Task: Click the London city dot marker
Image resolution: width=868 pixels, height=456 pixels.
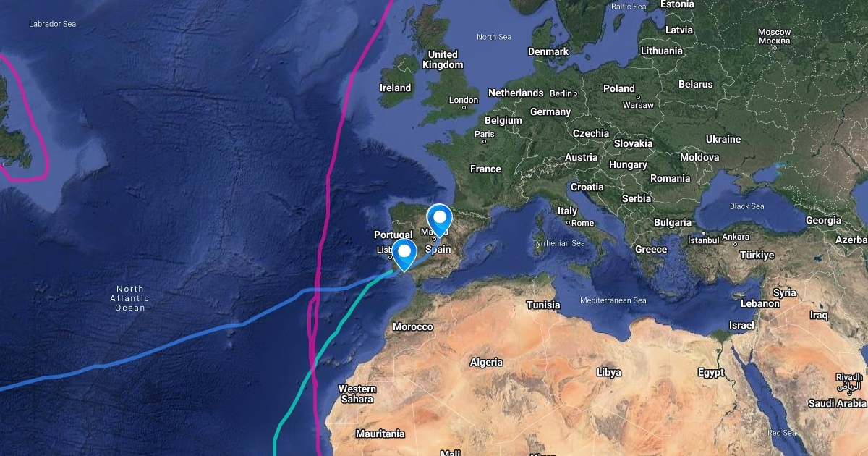Action: click(464, 109)
